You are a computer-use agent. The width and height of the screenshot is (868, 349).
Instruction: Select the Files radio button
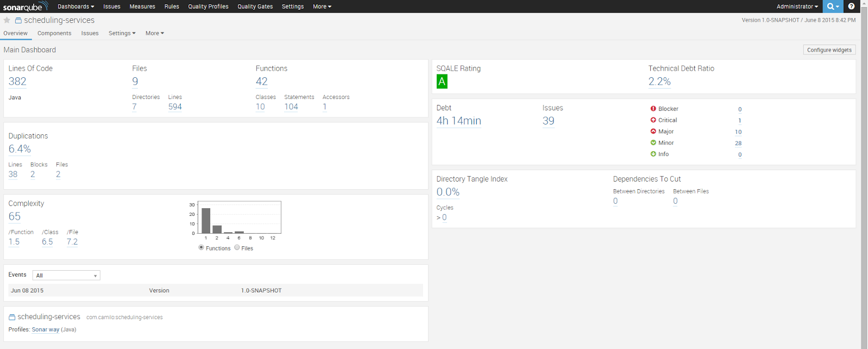pos(237,248)
